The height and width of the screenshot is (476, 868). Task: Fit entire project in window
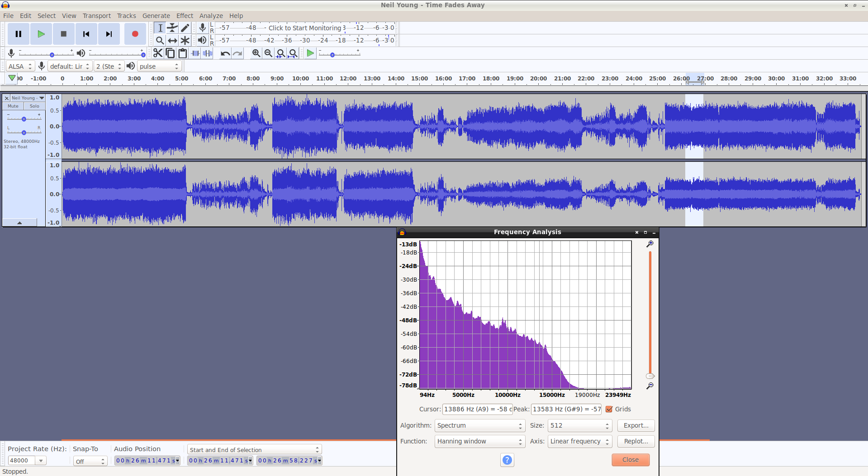293,53
